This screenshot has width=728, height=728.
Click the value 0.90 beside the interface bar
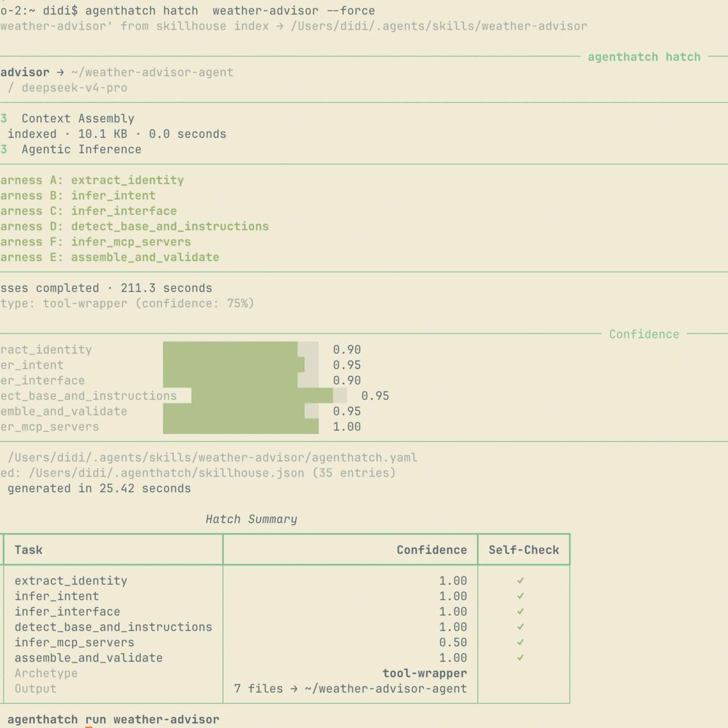(347, 381)
